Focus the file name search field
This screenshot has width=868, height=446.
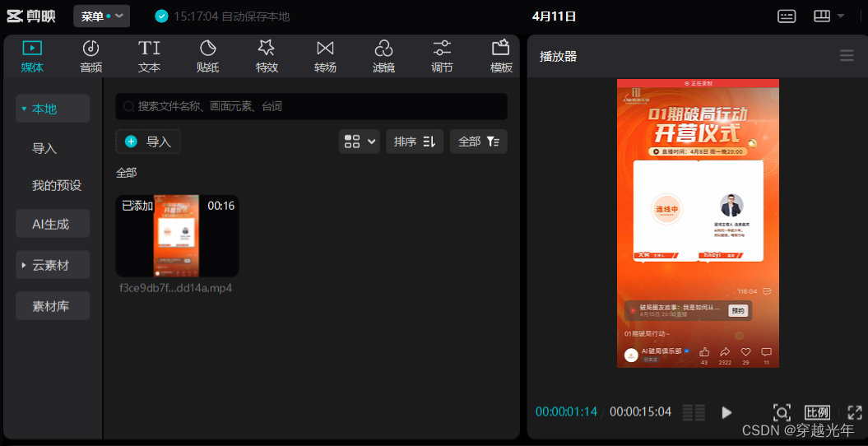coord(311,106)
